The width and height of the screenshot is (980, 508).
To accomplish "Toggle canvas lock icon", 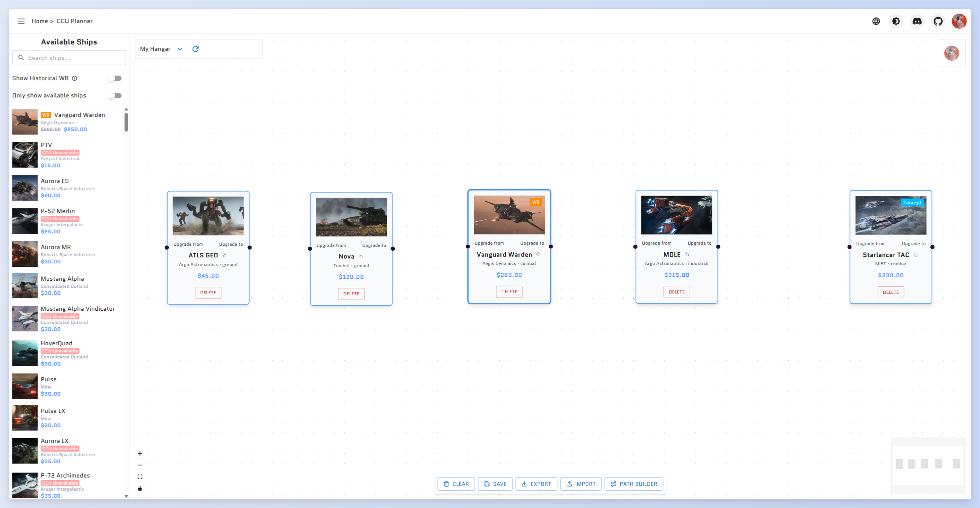I will [140, 488].
